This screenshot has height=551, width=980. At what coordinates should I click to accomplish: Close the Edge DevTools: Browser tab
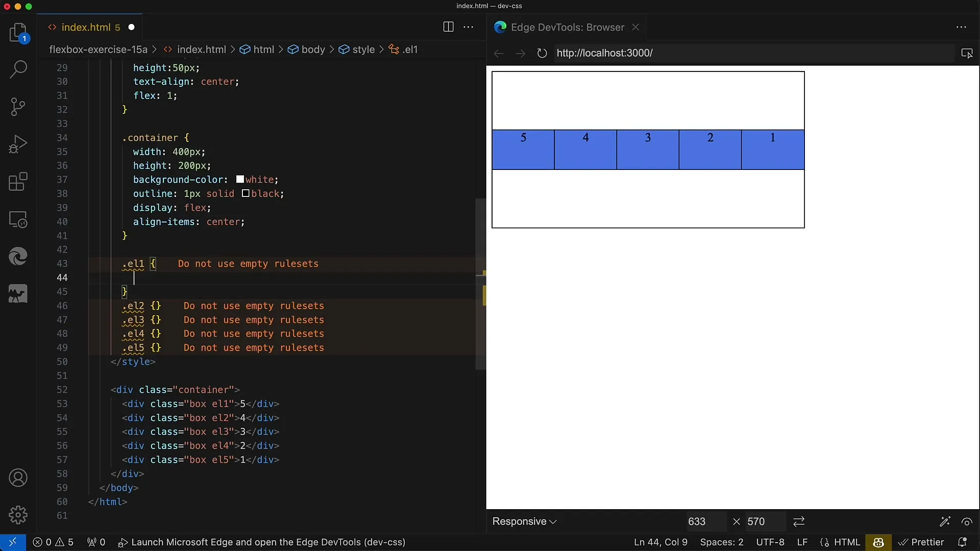635,27
